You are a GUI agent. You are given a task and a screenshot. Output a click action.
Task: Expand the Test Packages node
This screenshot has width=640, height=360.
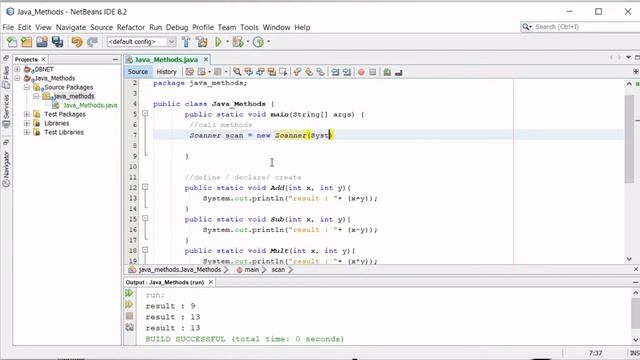coord(27,114)
